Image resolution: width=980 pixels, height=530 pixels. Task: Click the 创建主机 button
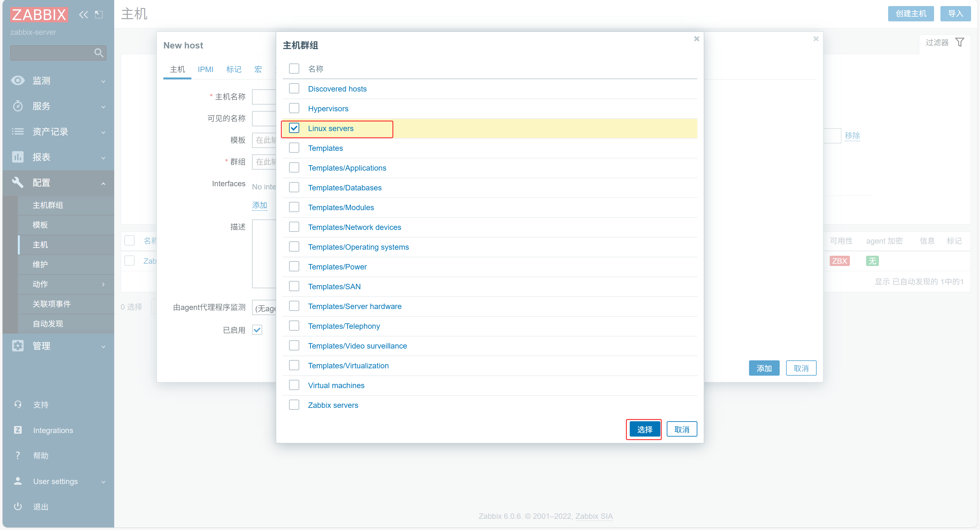pyautogui.click(x=911, y=14)
